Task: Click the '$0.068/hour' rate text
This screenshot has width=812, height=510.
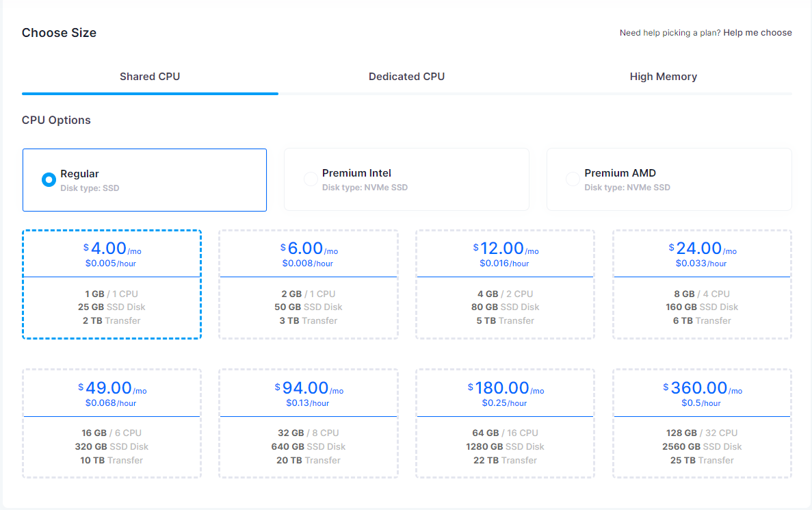Action: [x=111, y=403]
